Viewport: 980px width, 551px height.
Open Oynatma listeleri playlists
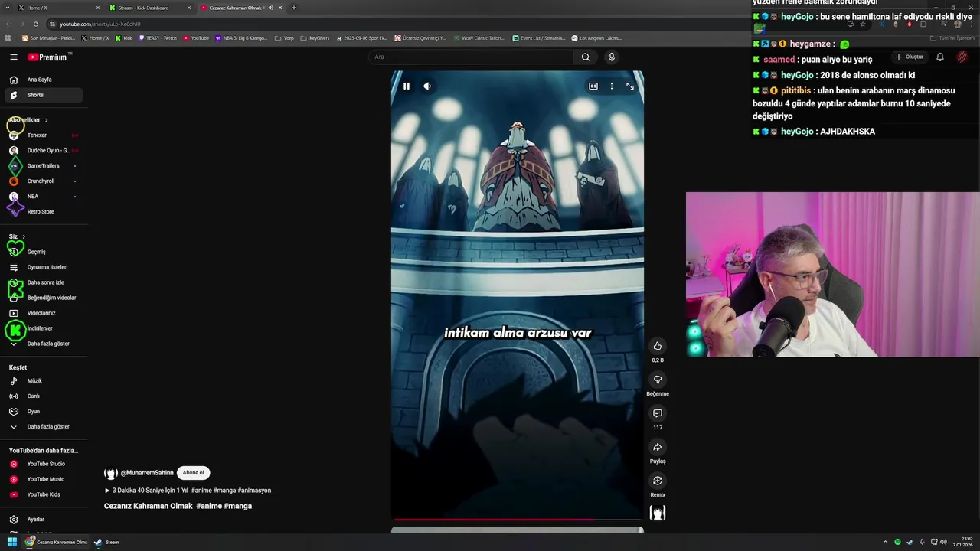pos(44,267)
